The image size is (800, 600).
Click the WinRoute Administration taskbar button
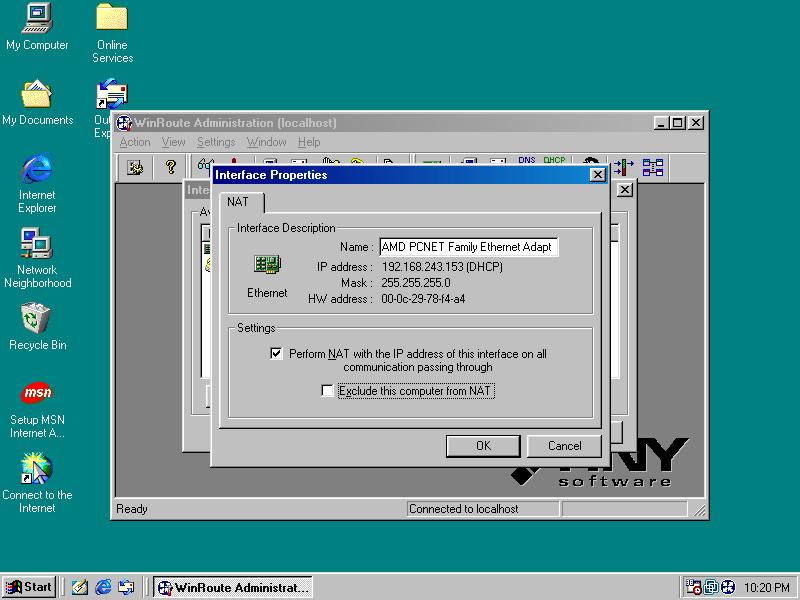233,587
